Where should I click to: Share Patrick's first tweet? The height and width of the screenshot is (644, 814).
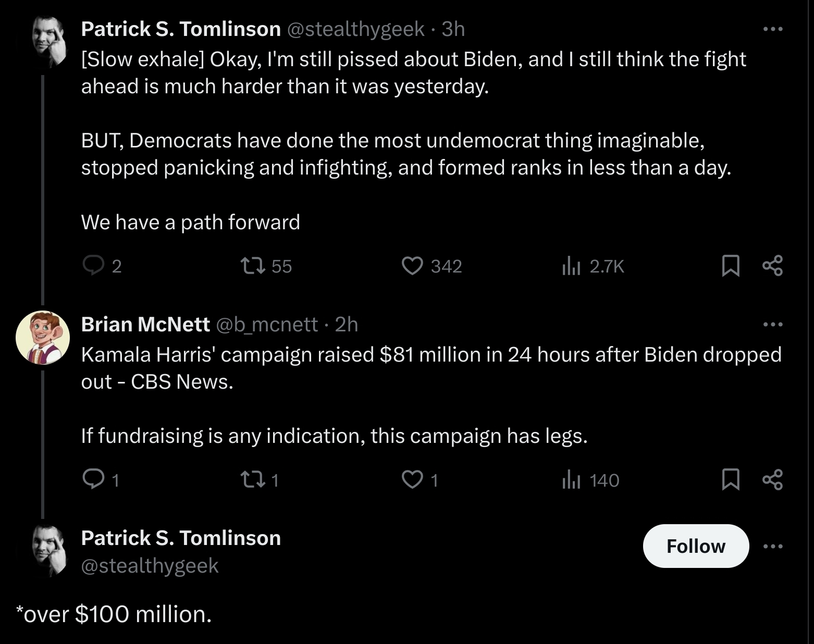click(x=772, y=266)
